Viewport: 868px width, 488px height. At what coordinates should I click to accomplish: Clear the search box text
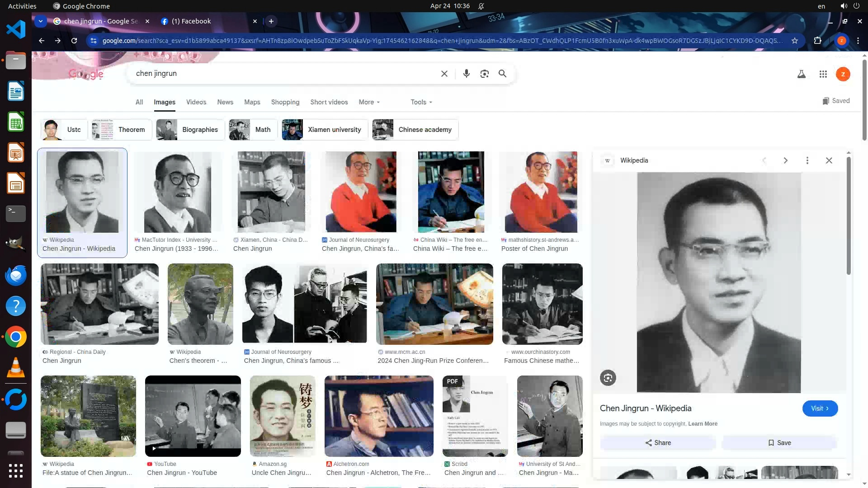[x=444, y=74]
